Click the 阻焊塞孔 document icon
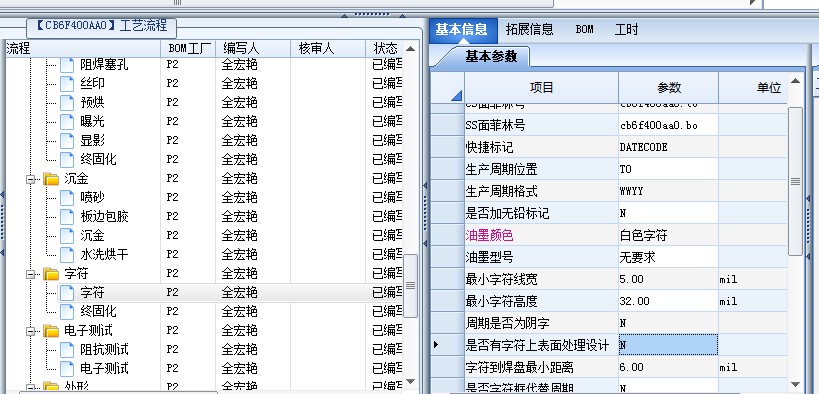Viewport: 819px width, 394px height. click(x=67, y=65)
